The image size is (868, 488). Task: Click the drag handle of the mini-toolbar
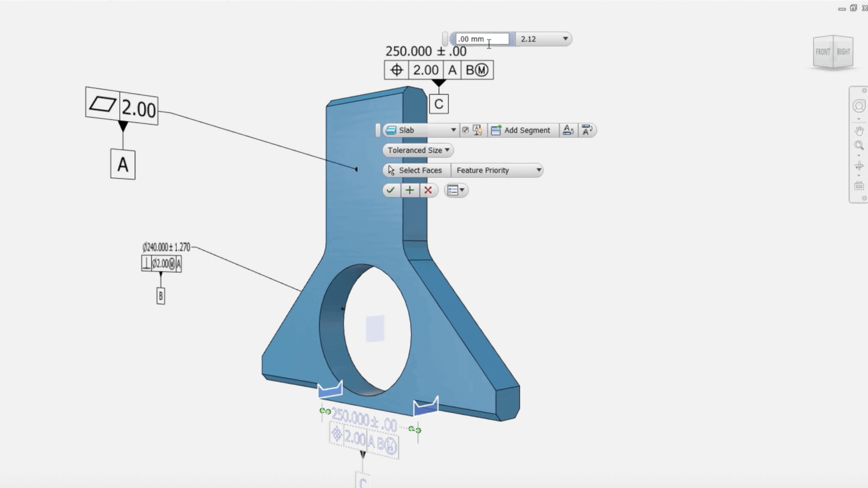(378, 130)
